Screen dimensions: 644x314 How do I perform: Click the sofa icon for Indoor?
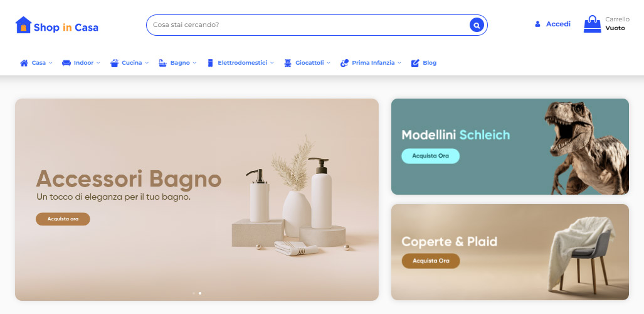click(x=66, y=63)
